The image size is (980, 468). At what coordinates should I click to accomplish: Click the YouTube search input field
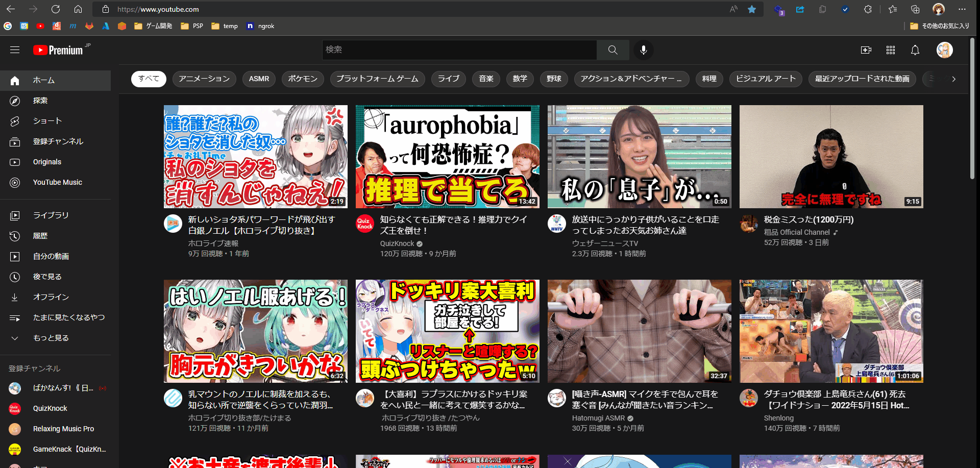[x=459, y=50]
